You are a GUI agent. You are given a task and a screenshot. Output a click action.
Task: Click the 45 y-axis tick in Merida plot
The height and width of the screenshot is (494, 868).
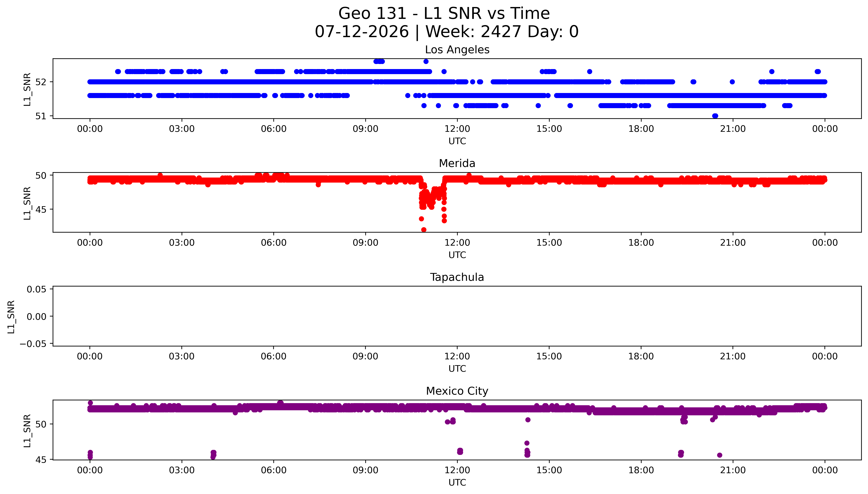pos(41,210)
